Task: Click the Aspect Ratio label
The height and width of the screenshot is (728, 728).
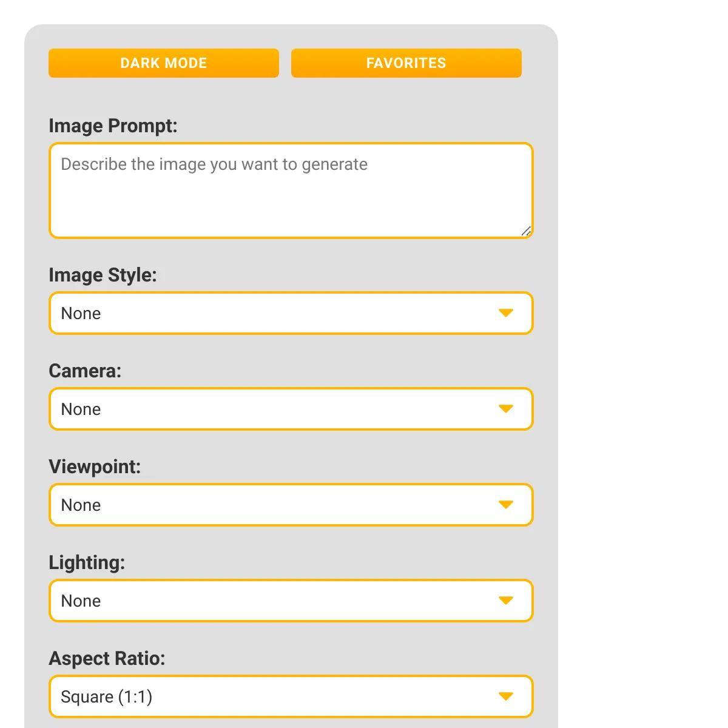Action: [x=107, y=659]
